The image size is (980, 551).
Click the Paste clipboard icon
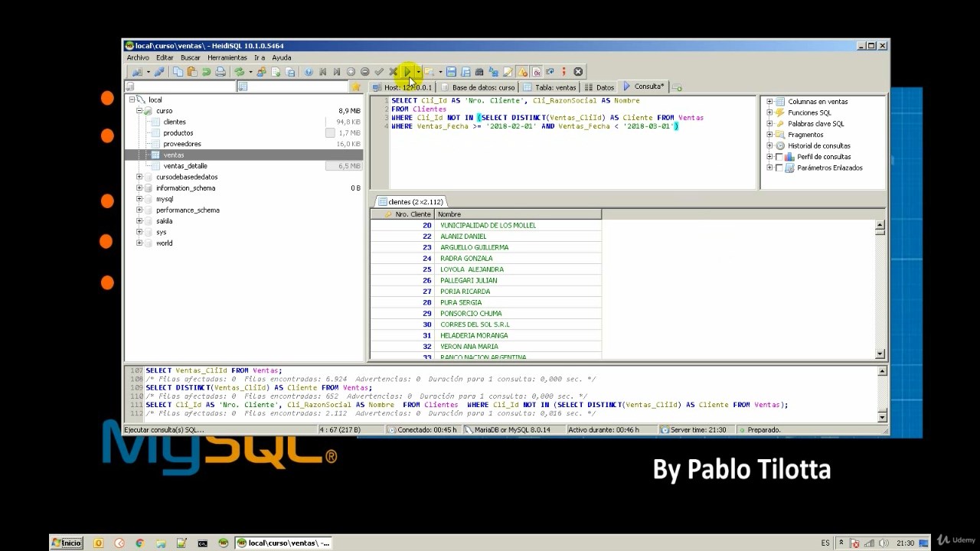(191, 72)
